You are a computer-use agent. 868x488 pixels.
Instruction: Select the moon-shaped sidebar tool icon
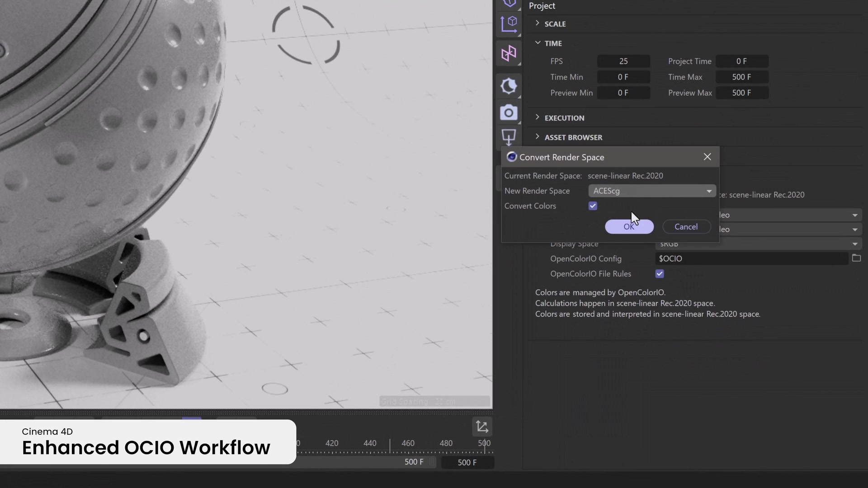[509, 86]
